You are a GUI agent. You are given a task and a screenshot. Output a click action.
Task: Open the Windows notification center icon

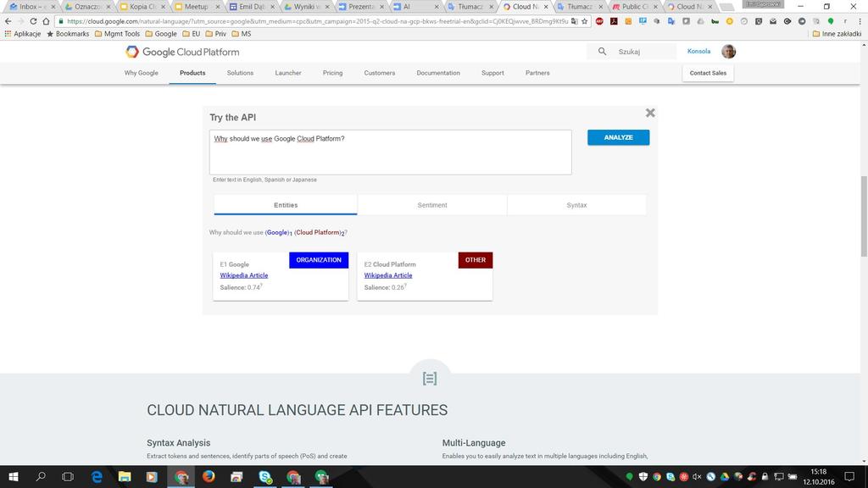point(849,476)
